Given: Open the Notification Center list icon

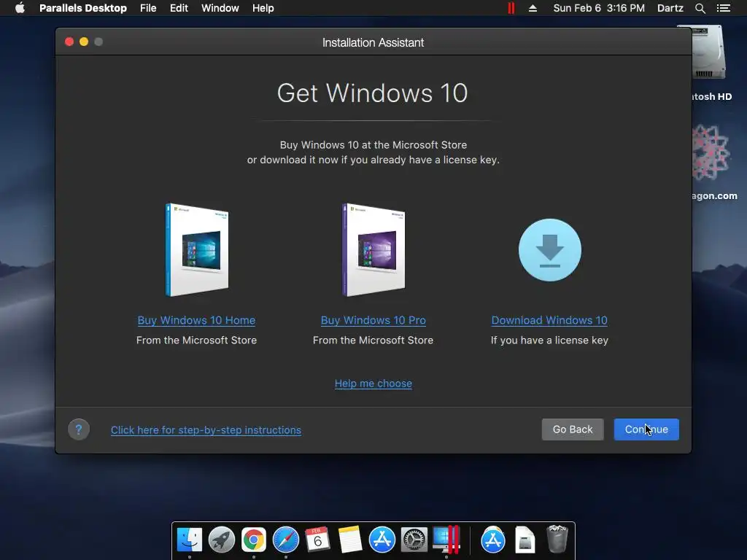Looking at the screenshot, I should [x=724, y=8].
